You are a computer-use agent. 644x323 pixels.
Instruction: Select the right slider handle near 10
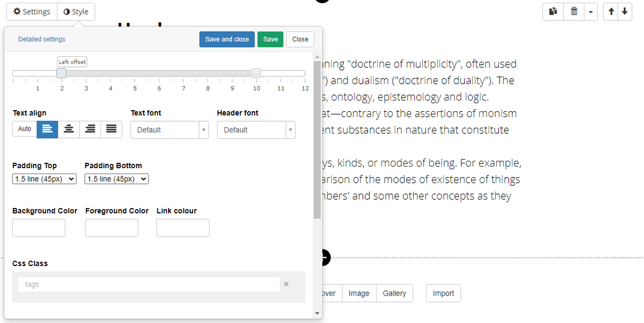(x=256, y=73)
